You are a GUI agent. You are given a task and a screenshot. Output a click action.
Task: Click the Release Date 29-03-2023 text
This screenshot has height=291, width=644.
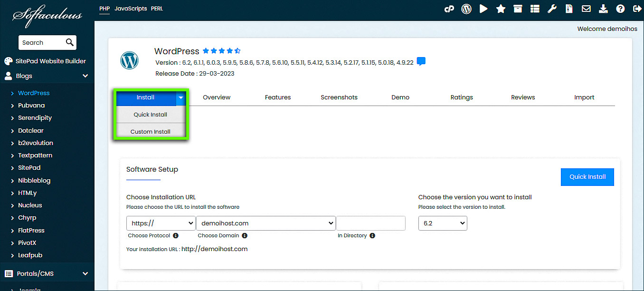pyautogui.click(x=195, y=74)
